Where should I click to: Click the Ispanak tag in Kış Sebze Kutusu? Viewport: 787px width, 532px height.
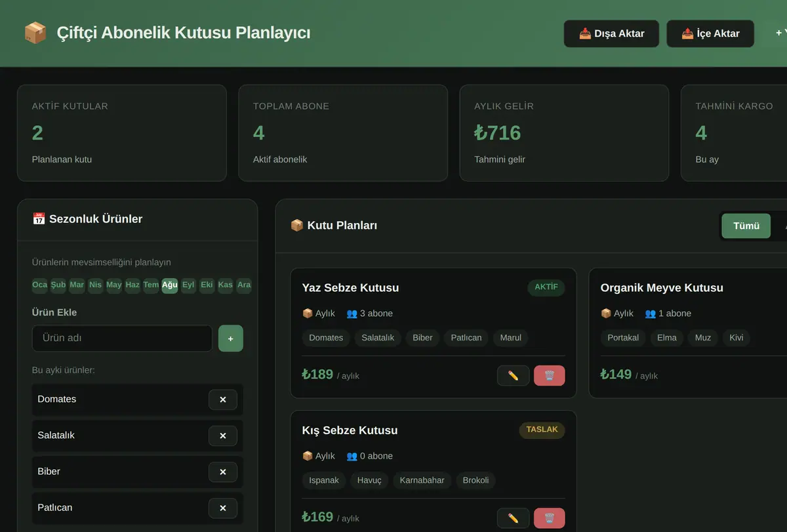click(324, 480)
